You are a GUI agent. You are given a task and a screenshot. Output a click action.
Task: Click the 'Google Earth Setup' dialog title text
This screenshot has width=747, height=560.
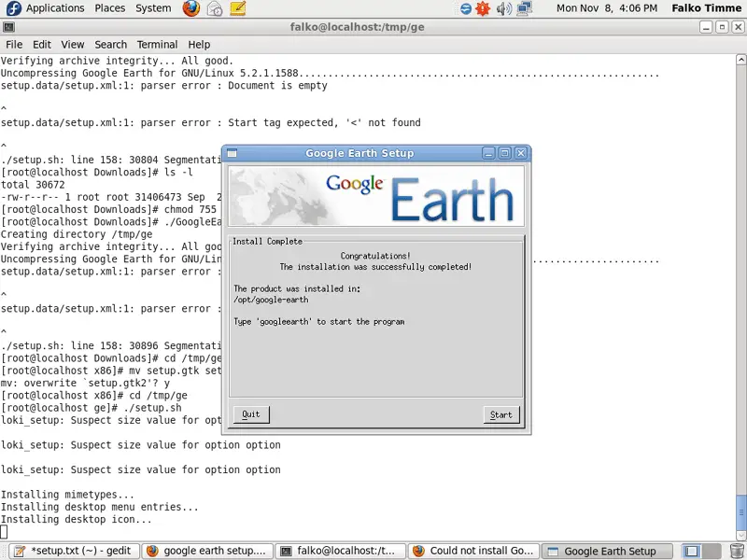pos(359,153)
